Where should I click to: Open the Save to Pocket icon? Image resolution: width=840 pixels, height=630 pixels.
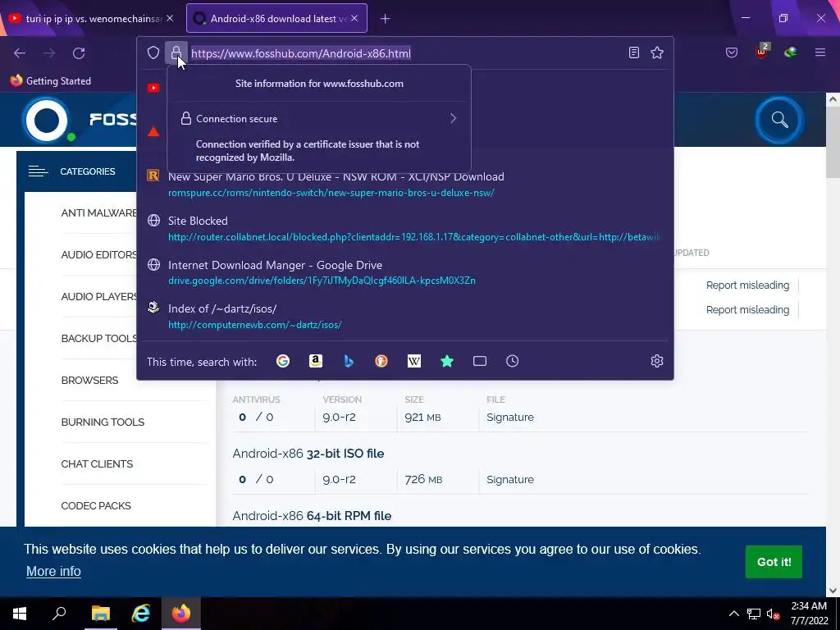coord(731,52)
